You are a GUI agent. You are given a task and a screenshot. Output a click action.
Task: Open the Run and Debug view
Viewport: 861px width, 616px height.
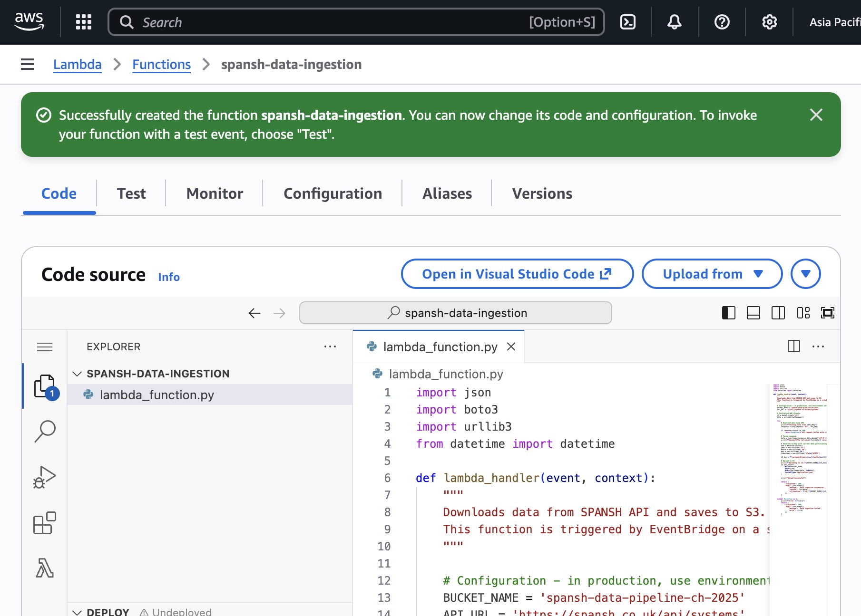click(45, 477)
